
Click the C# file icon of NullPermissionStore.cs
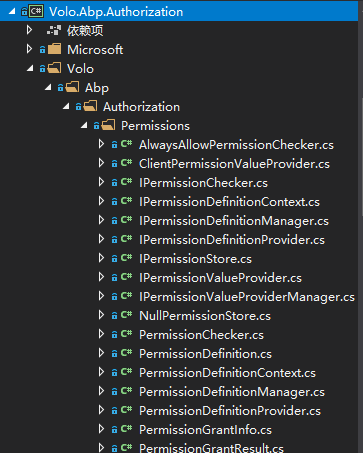tap(126, 315)
